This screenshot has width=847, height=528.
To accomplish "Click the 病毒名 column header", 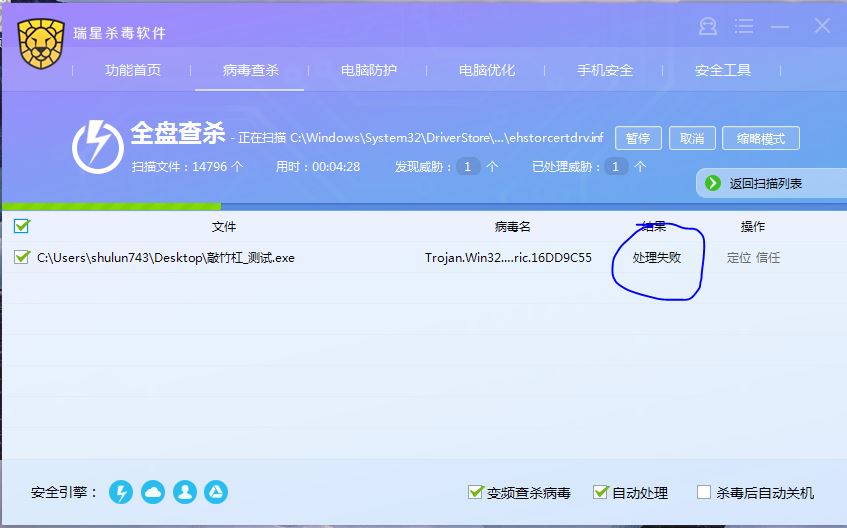I will click(512, 226).
